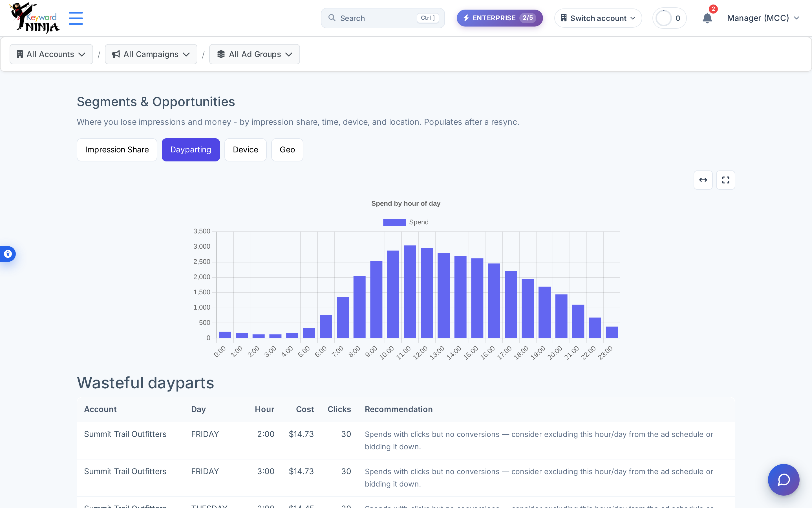Open chart in fullscreen

pos(725,180)
